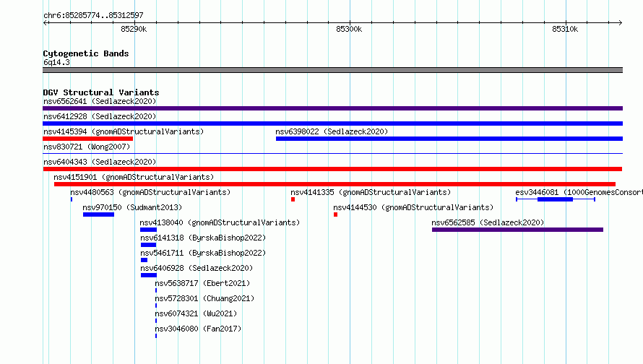Open the nsv6562585 (Sedlazeck2020) label

488,222
